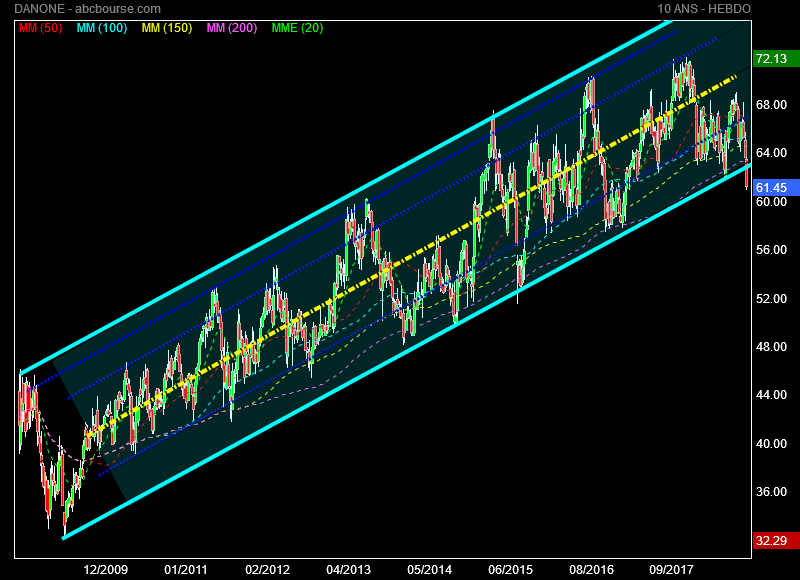The width and height of the screenshot is (800, 580).
Task: Click the 48.00 price axis label
Action: point(771,346)
